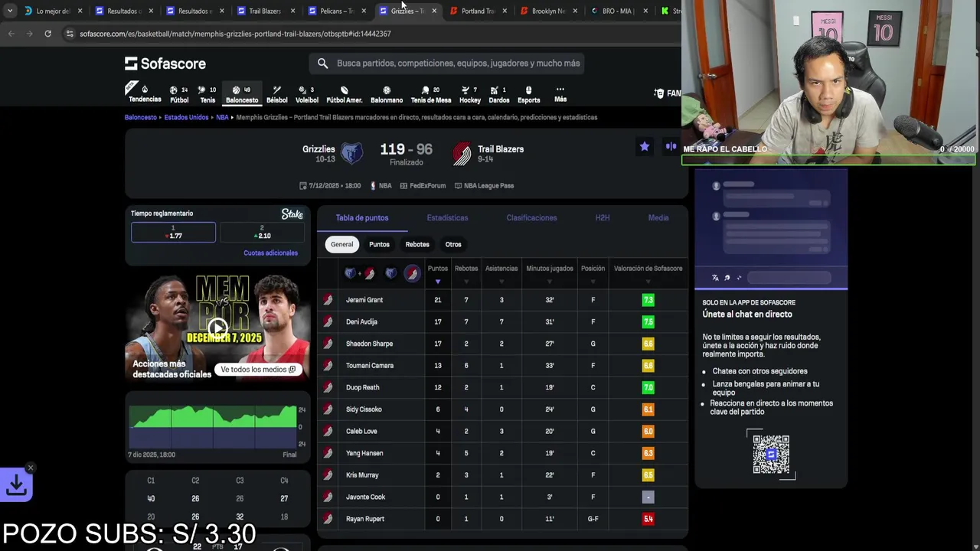
Task: Select the Rebotes stats pill
Action: (x=417, y=244)
